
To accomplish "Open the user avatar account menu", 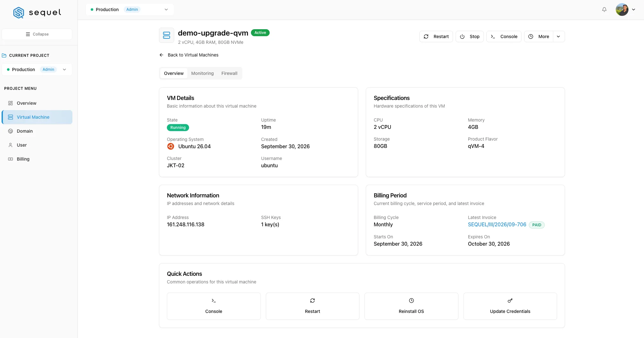I will (626, 10).
